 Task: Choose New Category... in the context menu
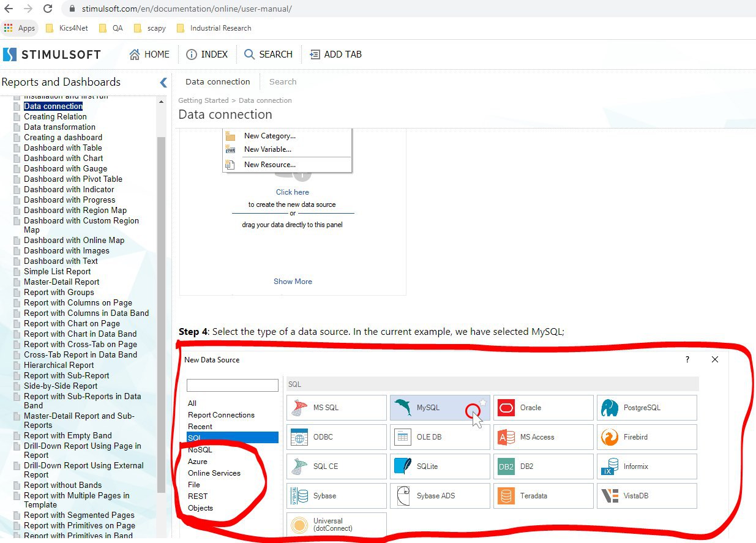click(x=270, y=136)
